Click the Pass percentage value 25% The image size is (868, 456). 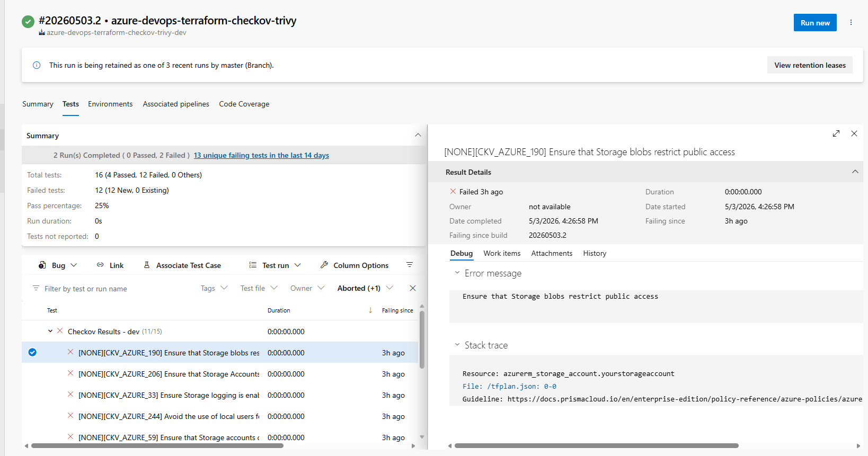tap(102, 205)
